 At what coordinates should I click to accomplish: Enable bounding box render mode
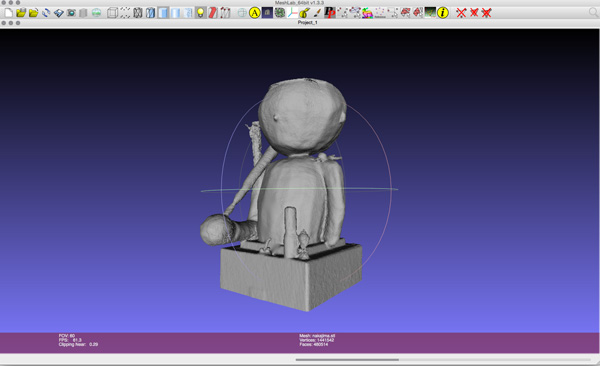pyautogui.click(x=112, y=13)
